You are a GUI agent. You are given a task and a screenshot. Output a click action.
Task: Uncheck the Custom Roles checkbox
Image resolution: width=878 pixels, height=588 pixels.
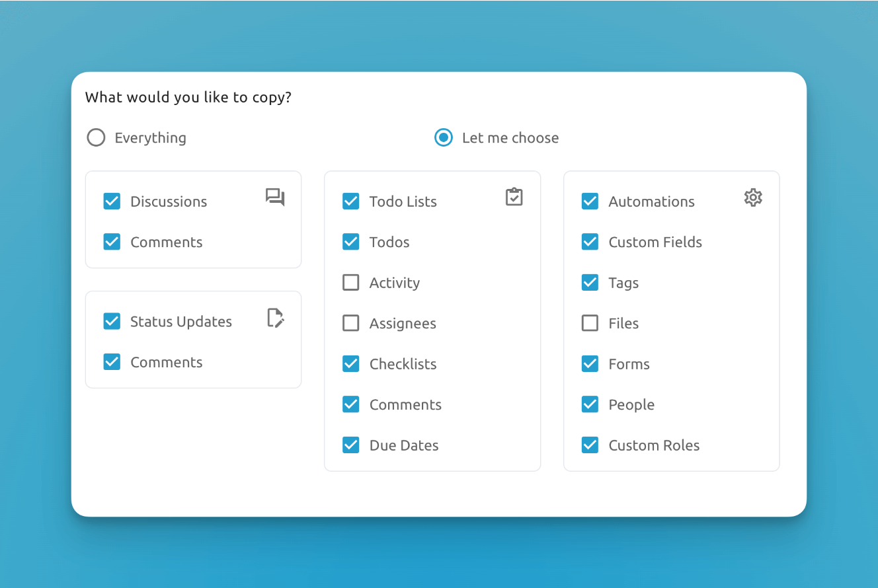[590, 445]
